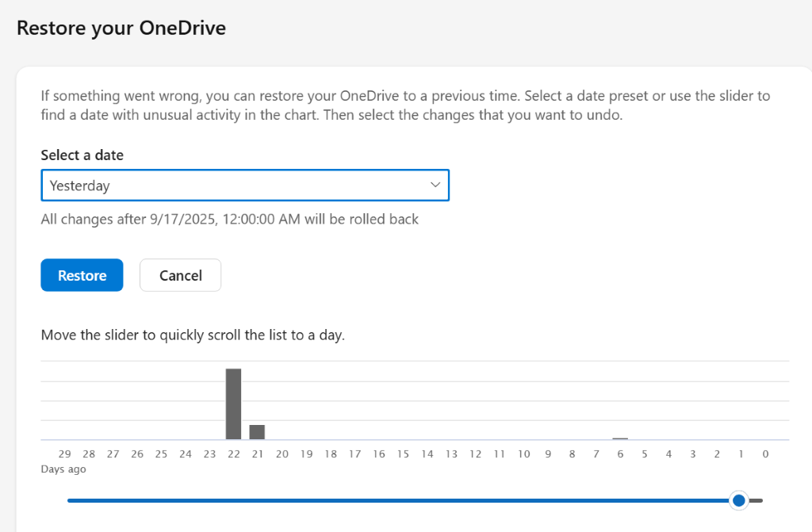Click the Yesterday text in date field
This screenshot has height=532, width=812.
[79, 186]
